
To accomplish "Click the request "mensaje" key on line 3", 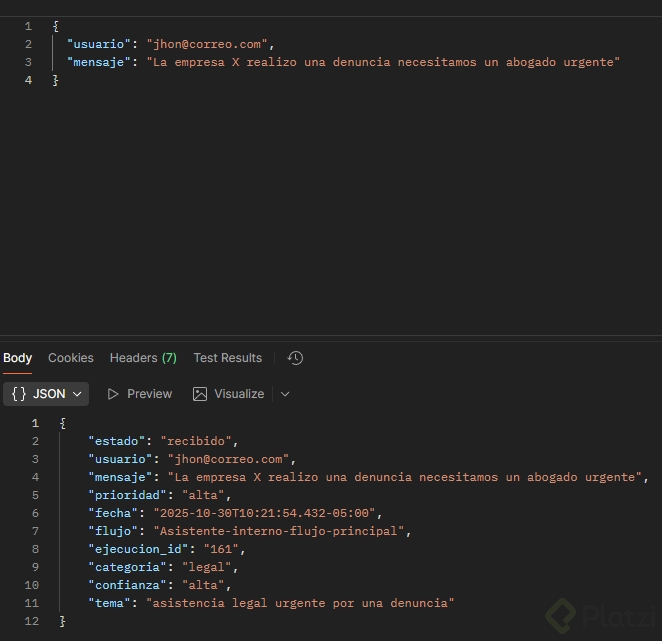I will pyautogui.click(x=99, y=62).
